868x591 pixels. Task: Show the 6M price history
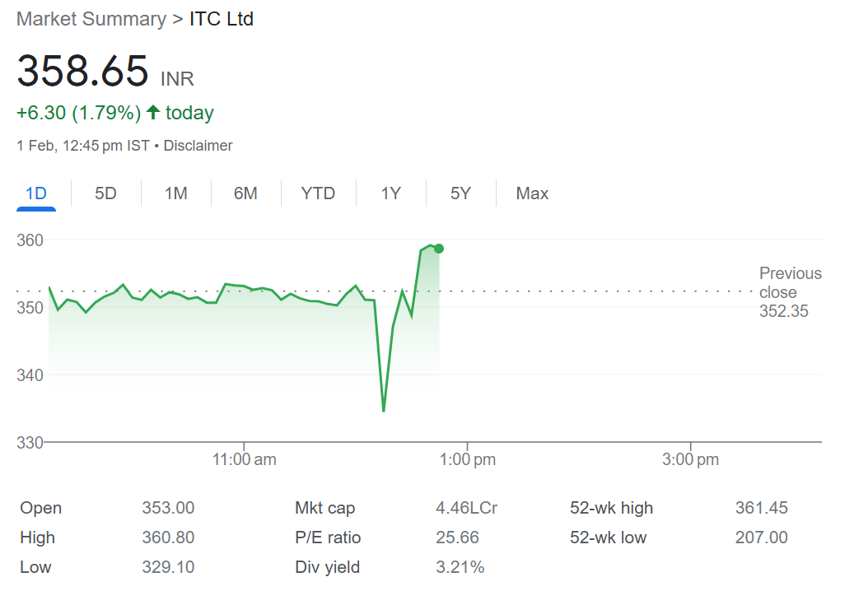click(245, 193)
